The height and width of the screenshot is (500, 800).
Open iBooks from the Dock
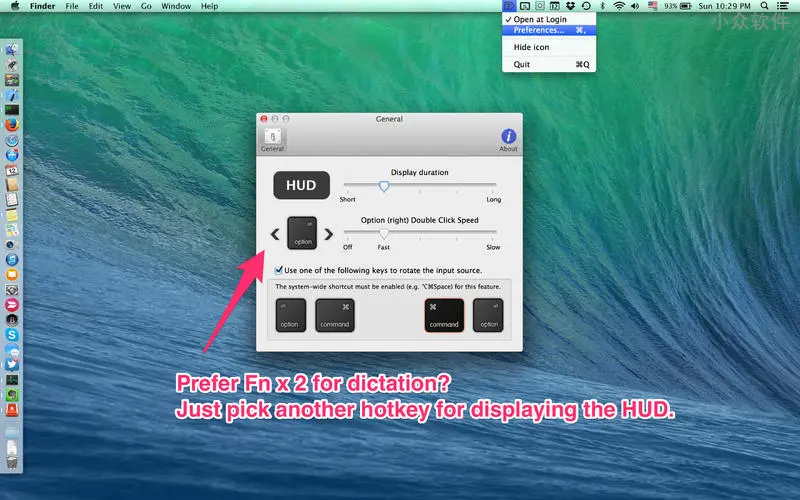coord(12,274)
